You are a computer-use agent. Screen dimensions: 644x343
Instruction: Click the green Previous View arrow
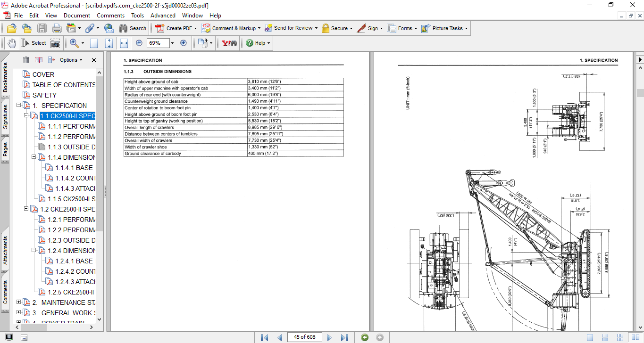364,337
